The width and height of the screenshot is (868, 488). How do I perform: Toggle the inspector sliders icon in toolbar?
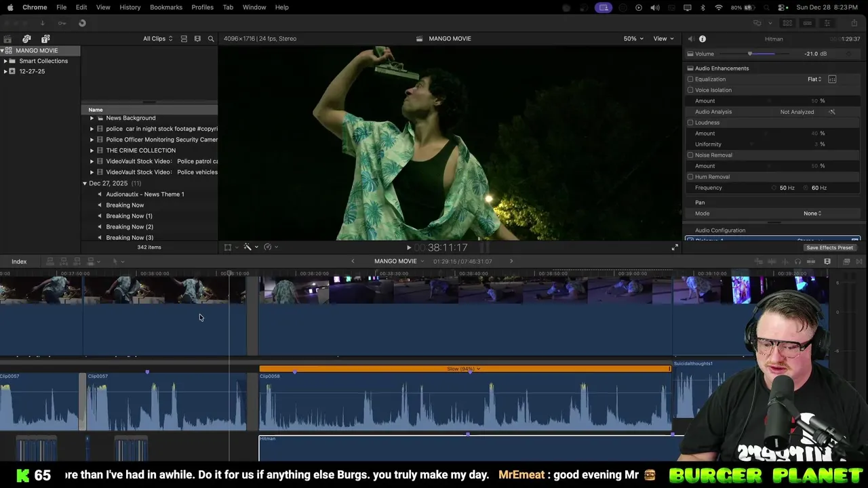click(827, 23)
